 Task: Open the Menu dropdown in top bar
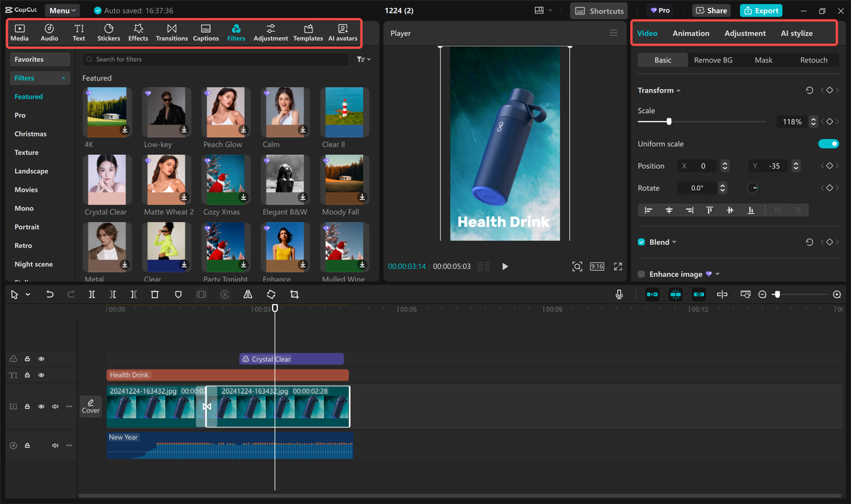[62, 10]
